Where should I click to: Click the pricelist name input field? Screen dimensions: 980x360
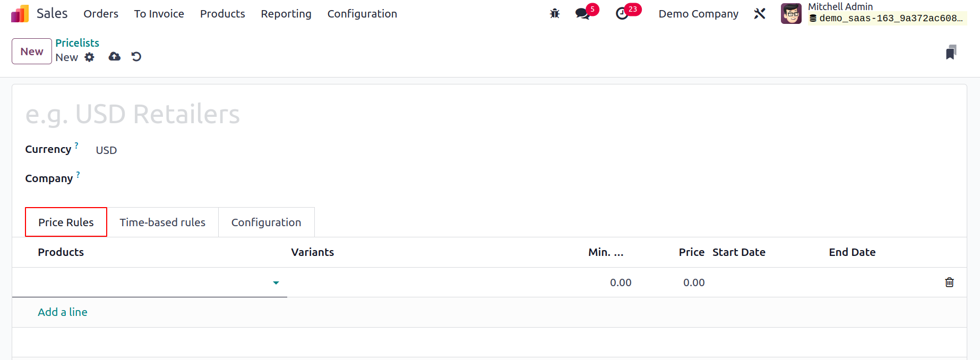coord(488,114)
